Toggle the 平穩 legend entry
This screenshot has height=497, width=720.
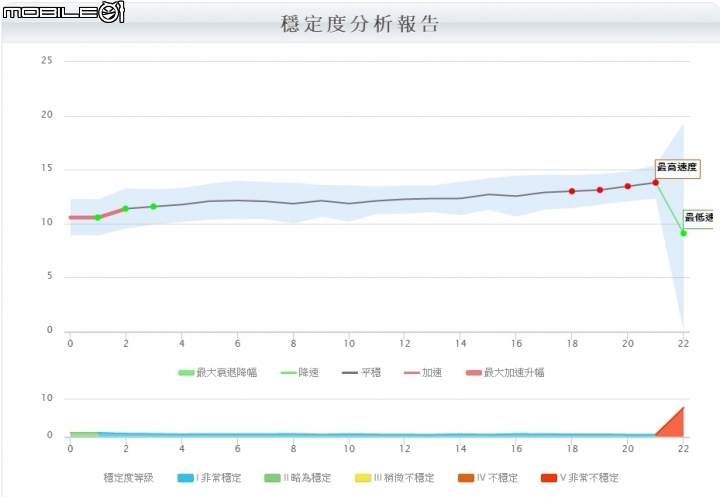tap(361, 373)
